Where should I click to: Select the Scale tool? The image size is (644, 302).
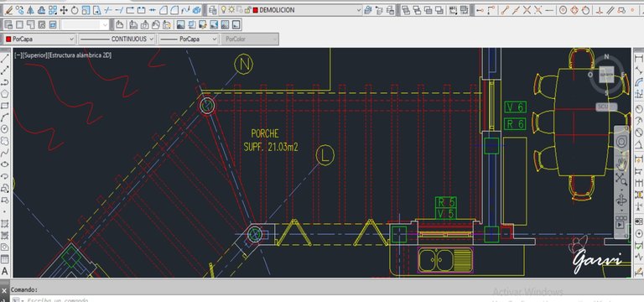(x=86, y=10)
